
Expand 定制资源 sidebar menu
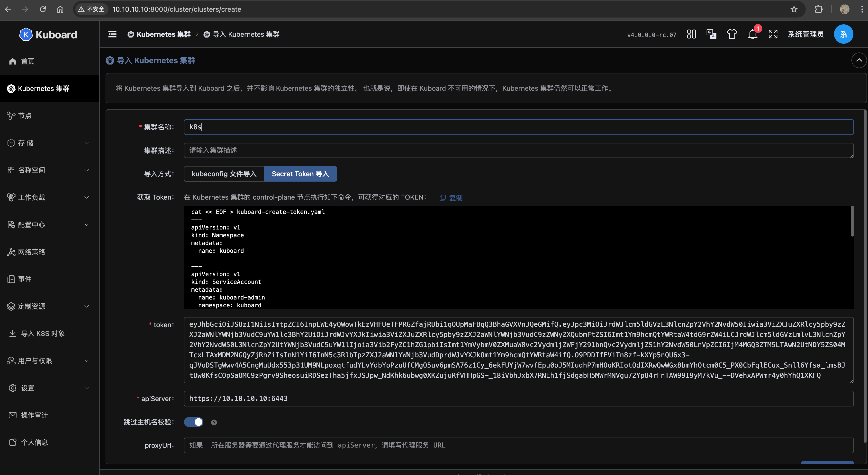[50, 306]
